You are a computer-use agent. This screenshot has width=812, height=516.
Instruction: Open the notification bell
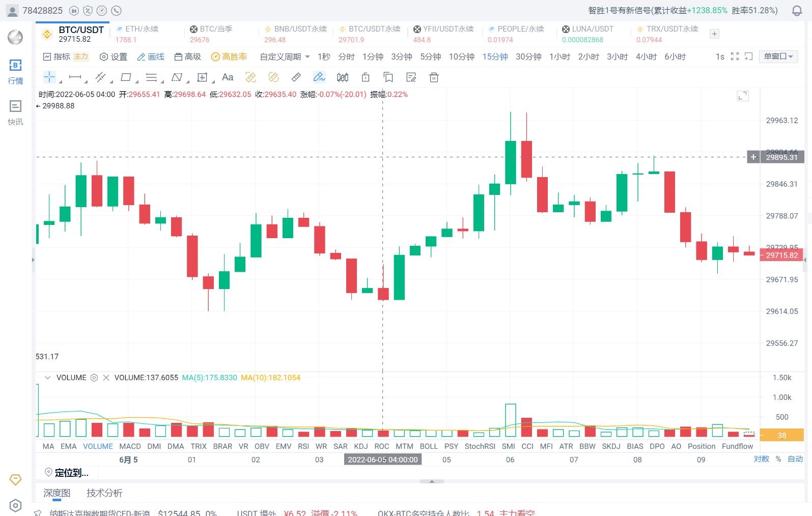pyautogui.click(x=797, y=11)
